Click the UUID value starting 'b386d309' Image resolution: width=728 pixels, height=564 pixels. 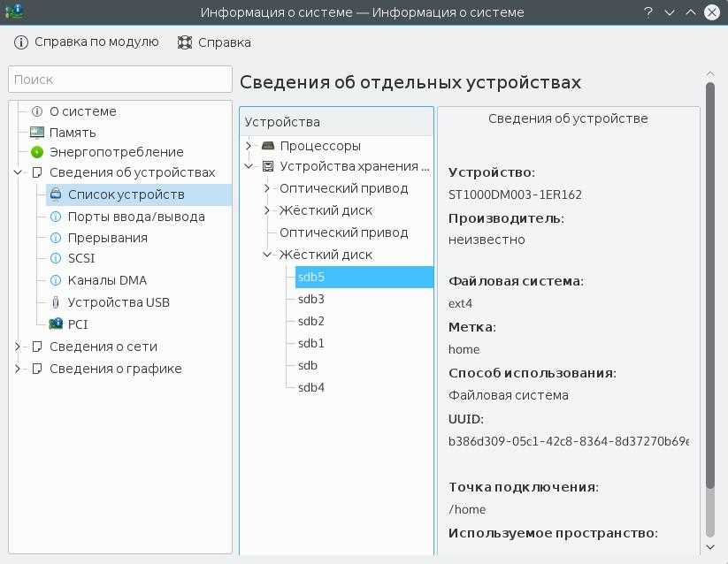pyautogui.click(x=568, y=441)
